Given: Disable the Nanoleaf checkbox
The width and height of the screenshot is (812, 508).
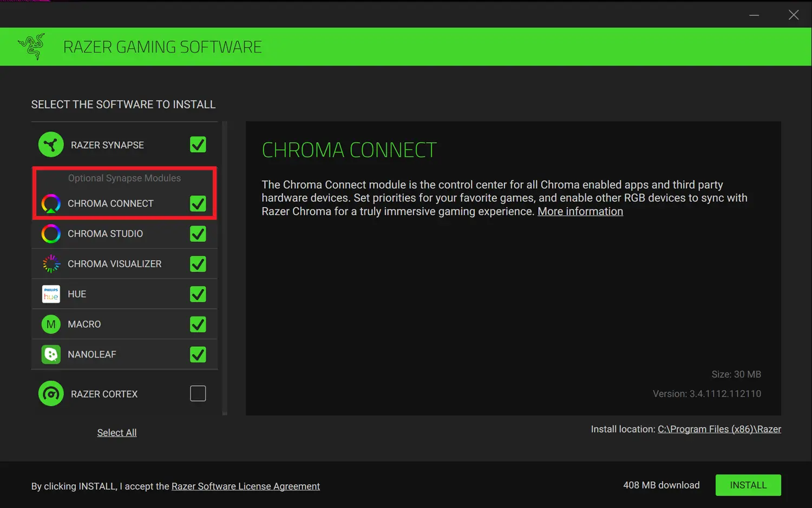Looking at the screenshot, I should [x=198, y=354].
